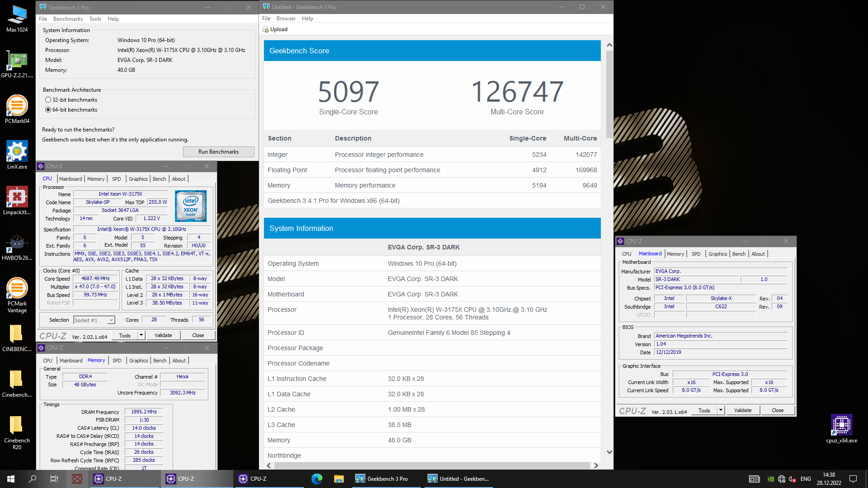The image size is (868, 488).
Task: Open Microsoft Edge from taskbar
Action: (x=317, y=479)
